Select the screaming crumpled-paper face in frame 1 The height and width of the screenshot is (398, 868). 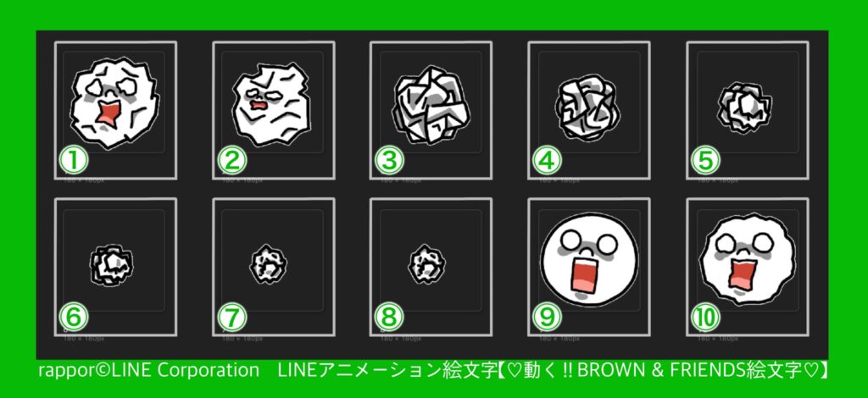pyautogui.click(x=114, y=103)
